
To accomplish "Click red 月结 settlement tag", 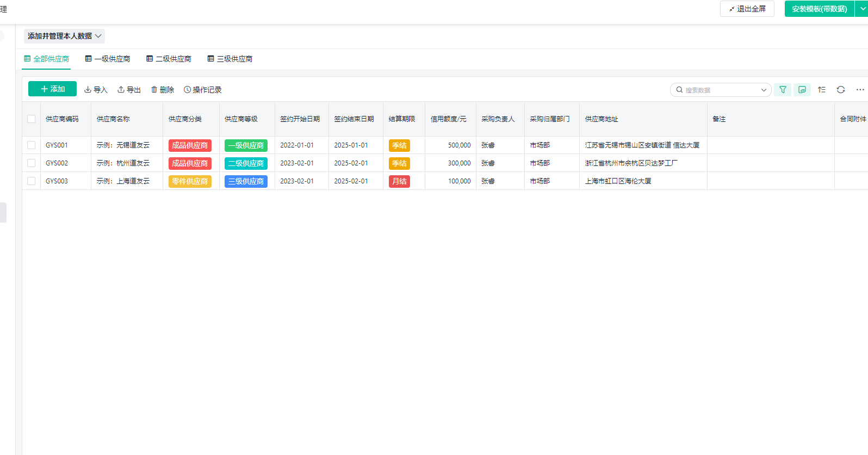I will (399, 181).
